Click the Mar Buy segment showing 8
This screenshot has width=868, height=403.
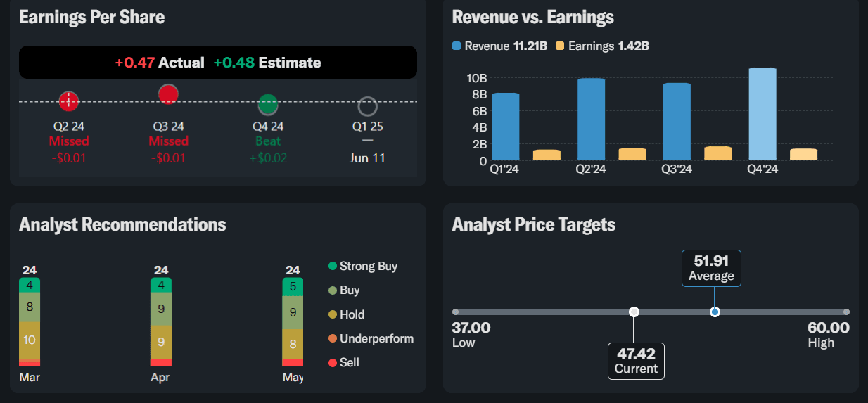(30, 307)
